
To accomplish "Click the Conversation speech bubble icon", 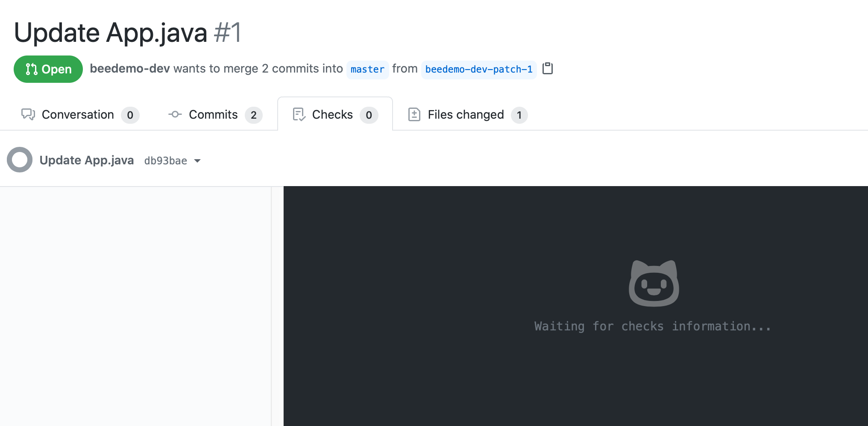I will (x=28, y=114).
